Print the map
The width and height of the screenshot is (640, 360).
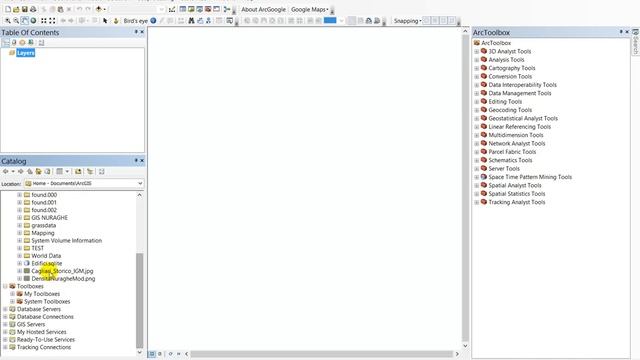tap(33, 9)
